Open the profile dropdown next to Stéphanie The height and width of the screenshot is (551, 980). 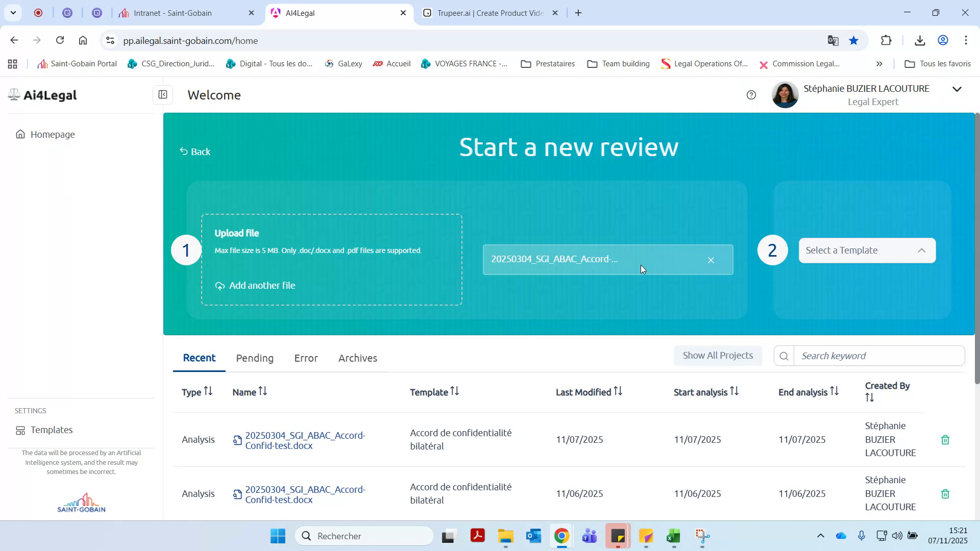[957, 89]
